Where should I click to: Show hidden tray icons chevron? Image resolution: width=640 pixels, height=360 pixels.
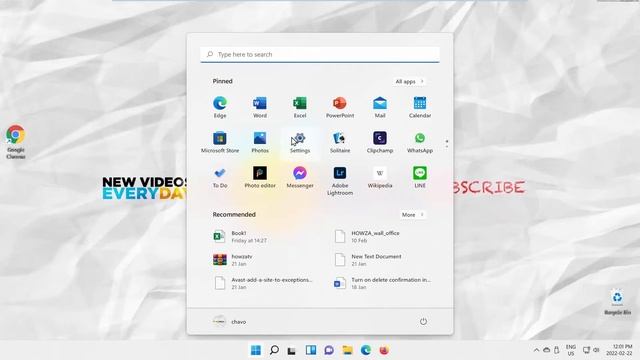coord(536,350)
